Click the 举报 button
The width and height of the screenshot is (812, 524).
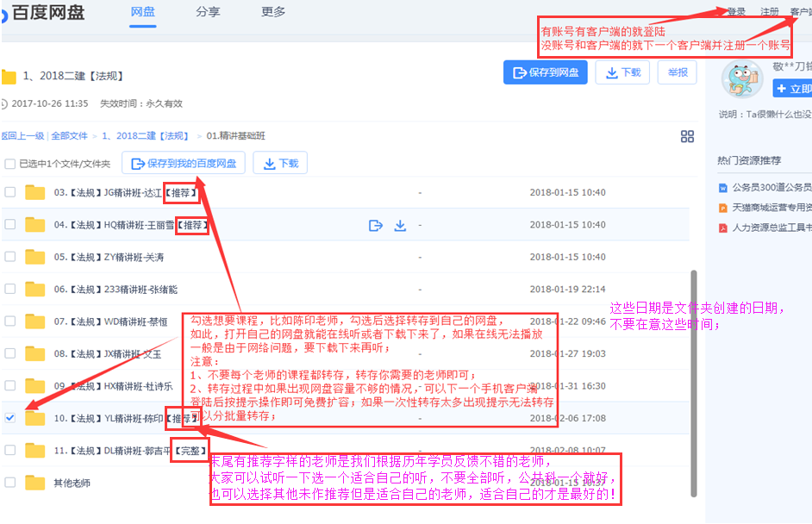click(x=678, y=72)
